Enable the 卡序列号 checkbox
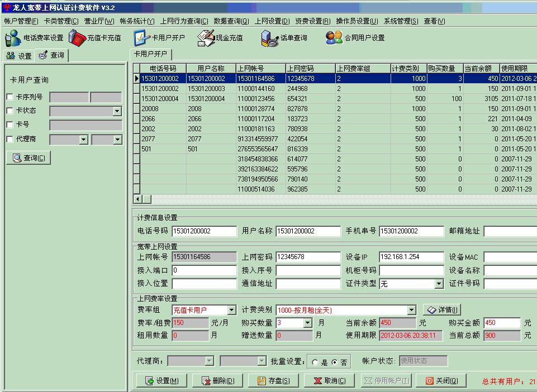The height and width of the screenshot is (392, 537). coord(10,97)
